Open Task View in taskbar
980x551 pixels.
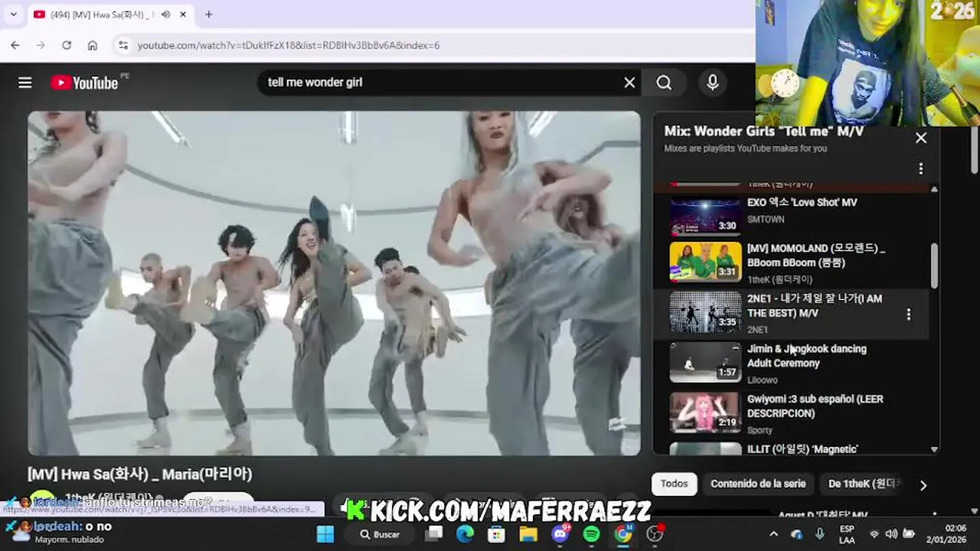[434, 534]
